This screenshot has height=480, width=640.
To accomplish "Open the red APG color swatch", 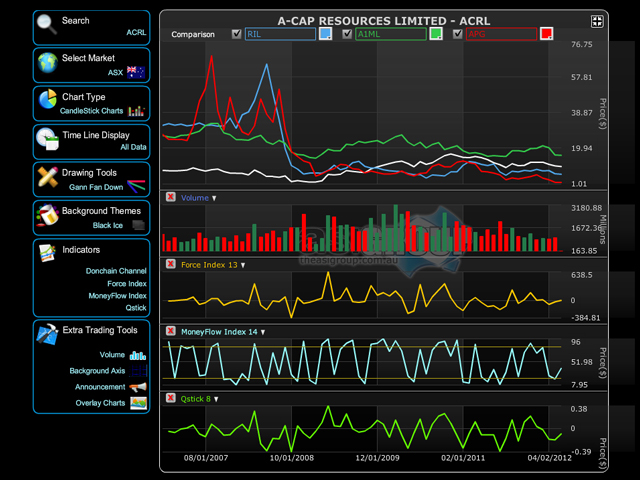I will pos(547,33).
